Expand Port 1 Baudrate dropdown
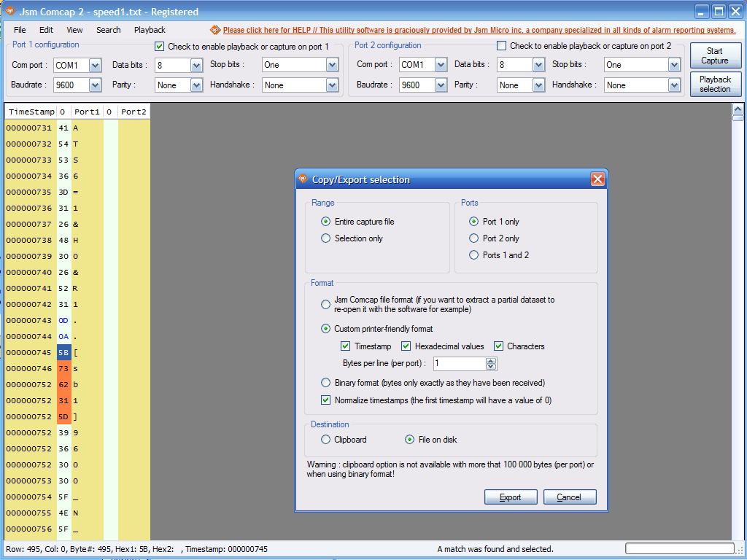Image resolution: width=747 pixels, height=560 pixels. pyautogui.click(x=95, y=85)
